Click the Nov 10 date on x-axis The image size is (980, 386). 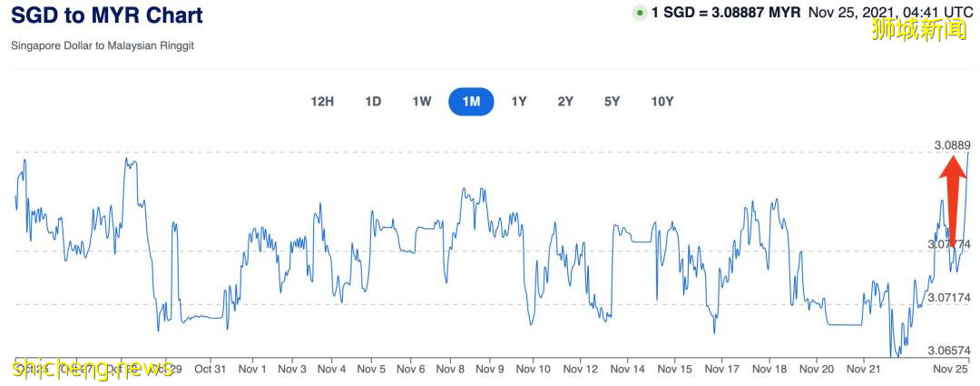pyautogui.click(x=533, y=369)
